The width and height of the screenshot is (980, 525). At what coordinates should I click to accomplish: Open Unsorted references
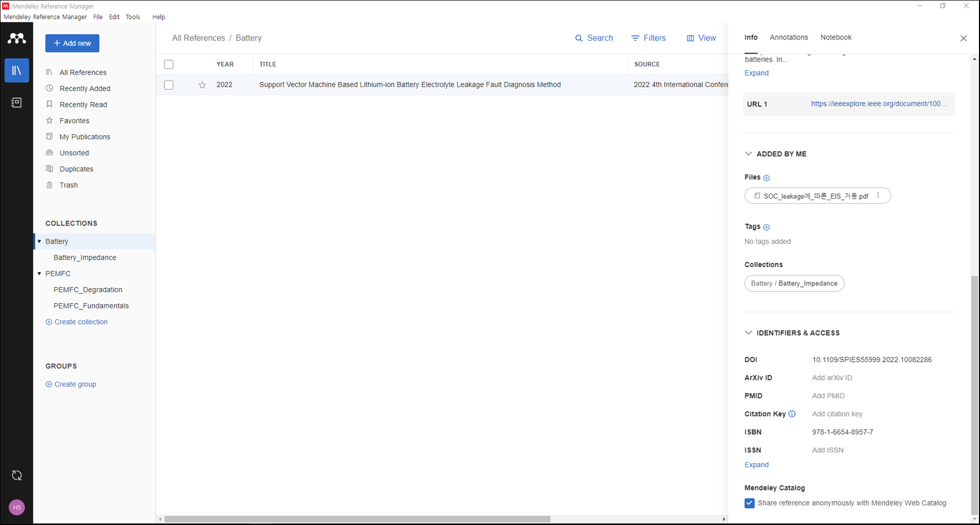pyautogui.click(x=74, y=153)
